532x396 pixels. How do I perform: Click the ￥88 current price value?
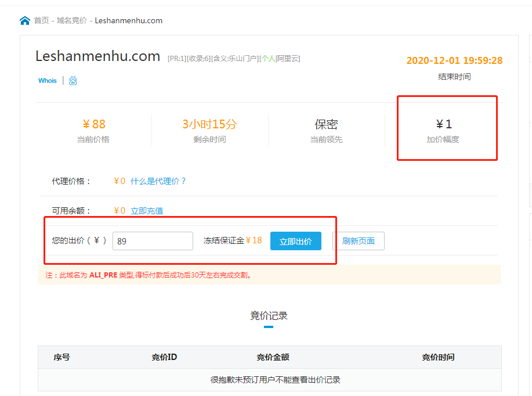click(93, 124)
